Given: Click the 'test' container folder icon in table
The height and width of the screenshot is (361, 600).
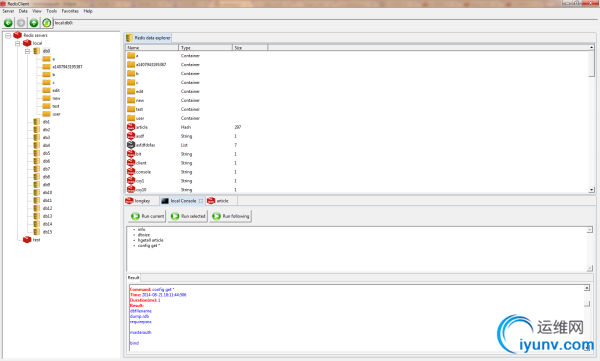Looking at the screenshot, I should (x=131, y=109).
